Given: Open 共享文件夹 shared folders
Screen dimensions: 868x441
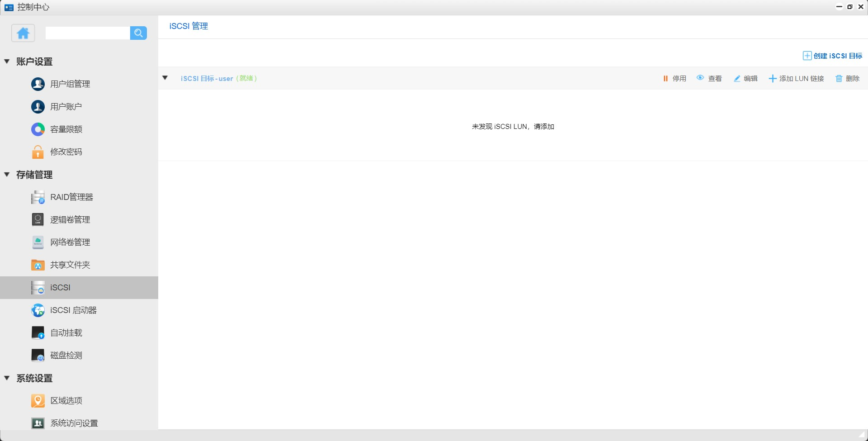Looking at the screenshot, I should click(70, 265).
